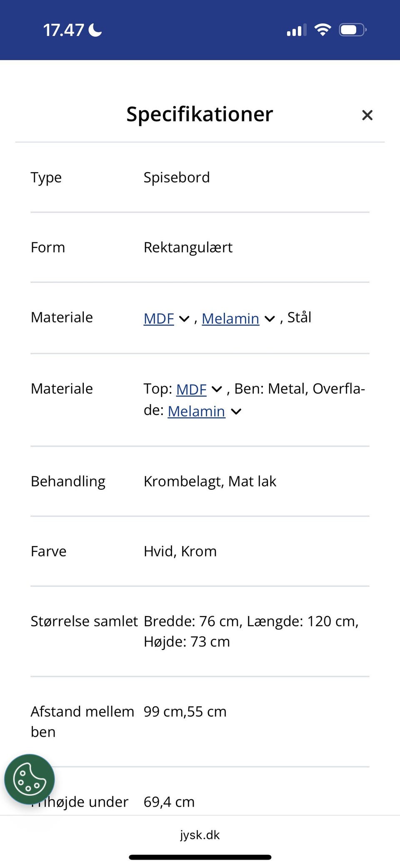
Task: Open the cookie consent settings icon
Action: [28, 779]
